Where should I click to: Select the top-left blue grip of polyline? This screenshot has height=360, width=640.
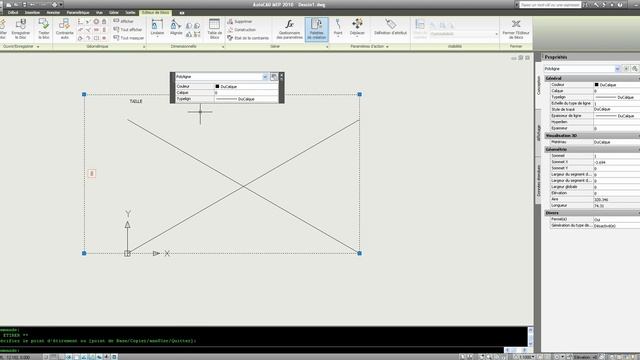[x=84, y=94]
